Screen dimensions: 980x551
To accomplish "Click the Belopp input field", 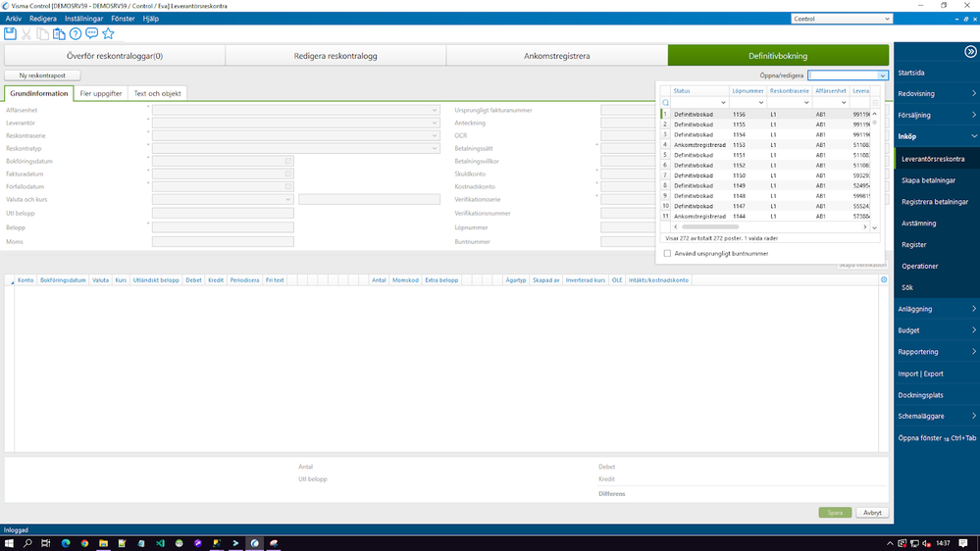I will (223, 227).
